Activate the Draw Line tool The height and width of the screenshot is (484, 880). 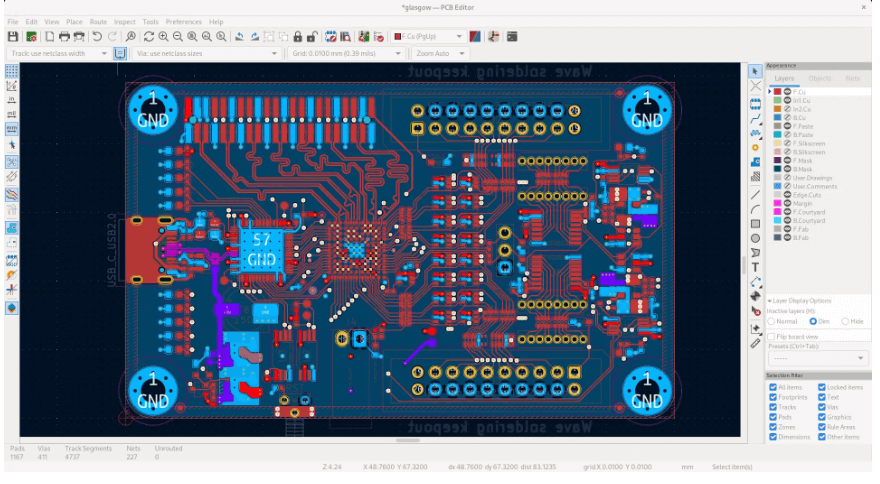756,193
